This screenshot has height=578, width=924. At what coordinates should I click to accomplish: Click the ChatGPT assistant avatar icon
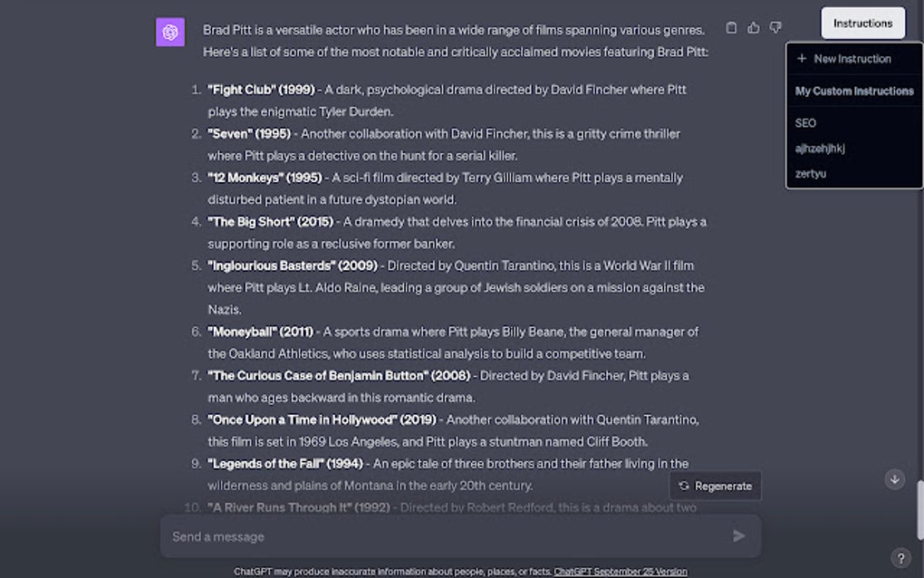[x=169, y=31]
